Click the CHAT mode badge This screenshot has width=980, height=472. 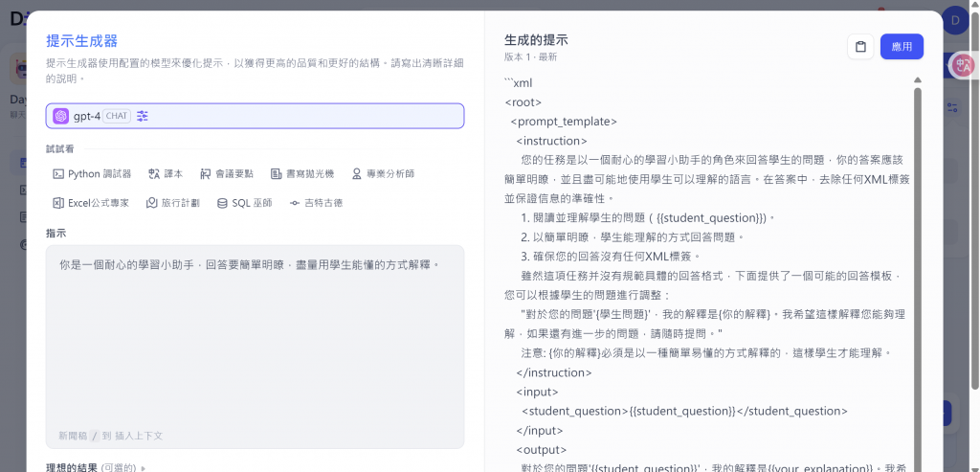point(116,116)
